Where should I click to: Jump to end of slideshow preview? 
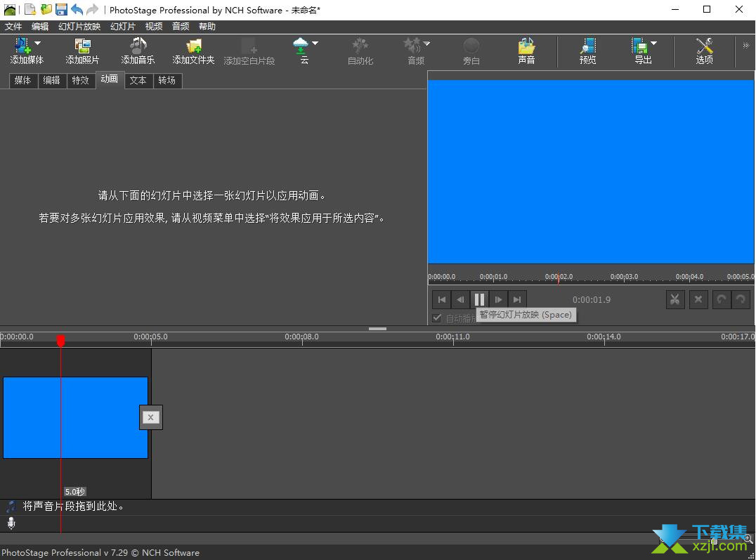[x=517, y=299]
